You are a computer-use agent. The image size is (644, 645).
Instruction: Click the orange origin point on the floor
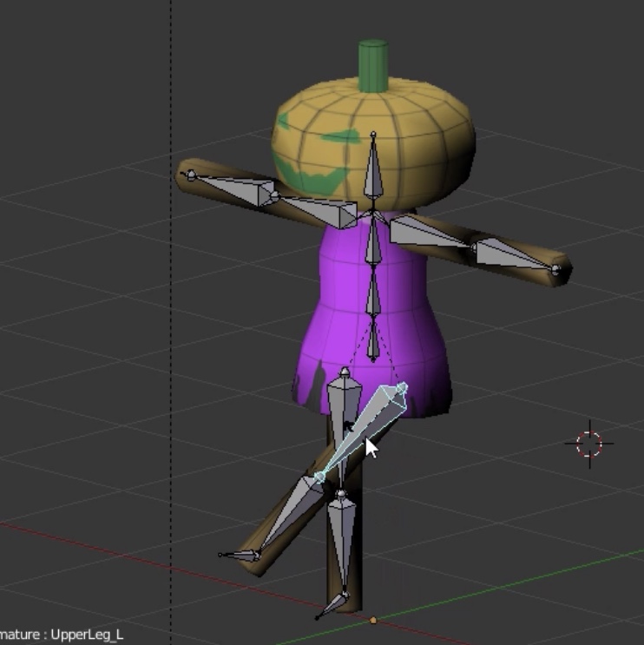click(373, 620)
